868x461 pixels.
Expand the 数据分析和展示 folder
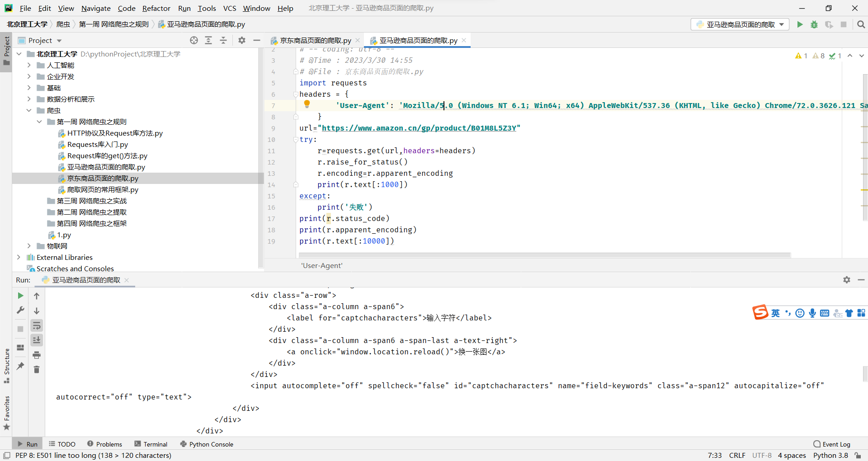point(29,99)
